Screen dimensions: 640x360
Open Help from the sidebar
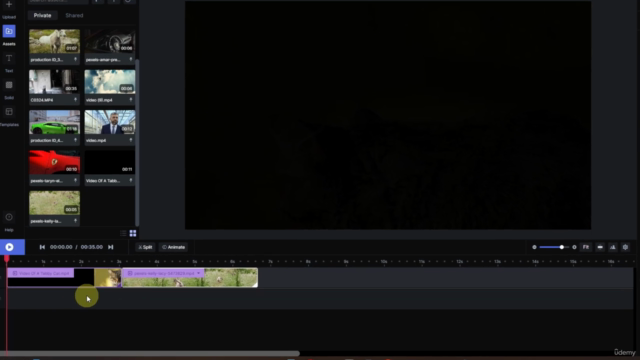tap(9, 217)
